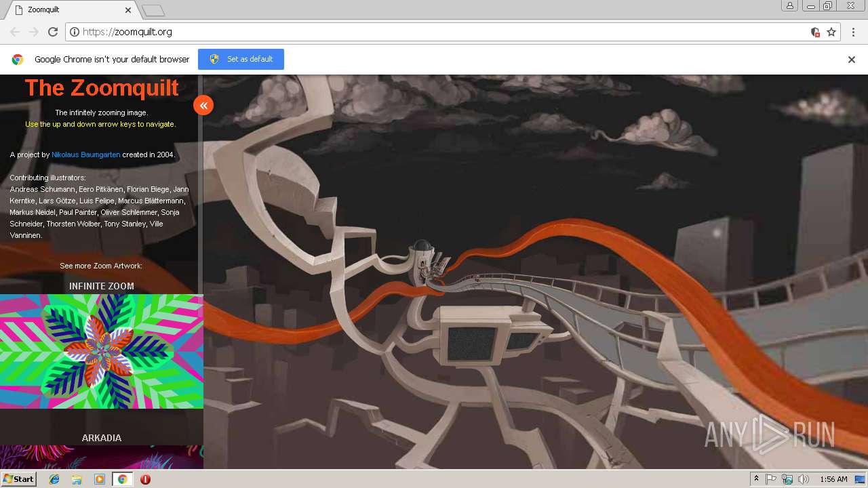Open the blocked content shield icon in address bar
The width and height of the screenshot is (868, 488).
815,32
